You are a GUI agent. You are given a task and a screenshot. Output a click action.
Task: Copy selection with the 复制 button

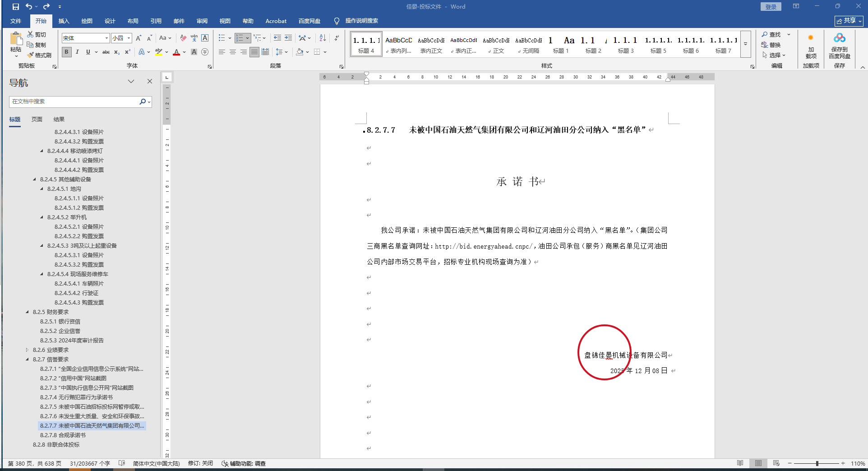pos(37,45)
